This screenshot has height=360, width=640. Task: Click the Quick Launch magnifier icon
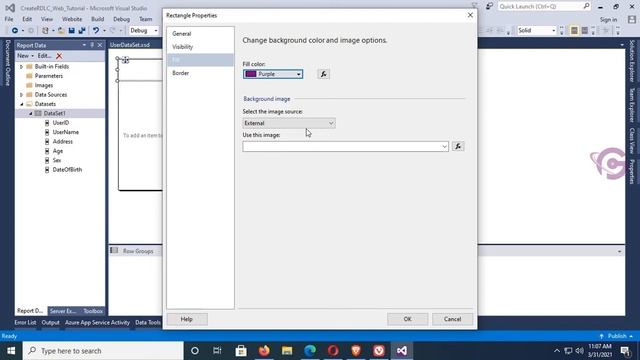pyautogui.click(x=586, y=6)
